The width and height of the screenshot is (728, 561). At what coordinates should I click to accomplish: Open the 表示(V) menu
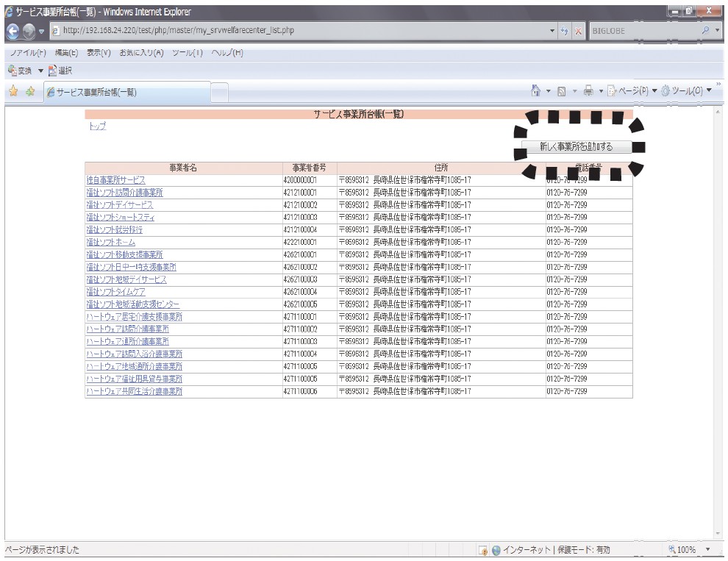tap(99, 52)
